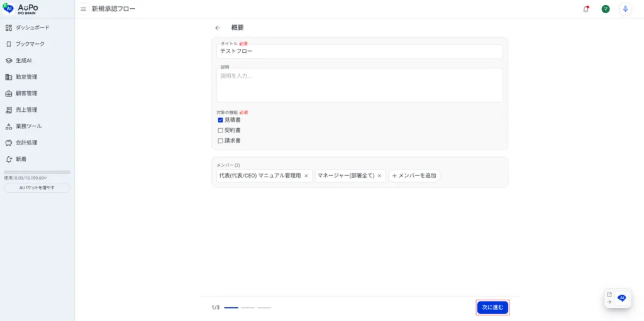The image size is (644, 321).
Task: Activate the microphone icon
Action: (x=625, y=9)
